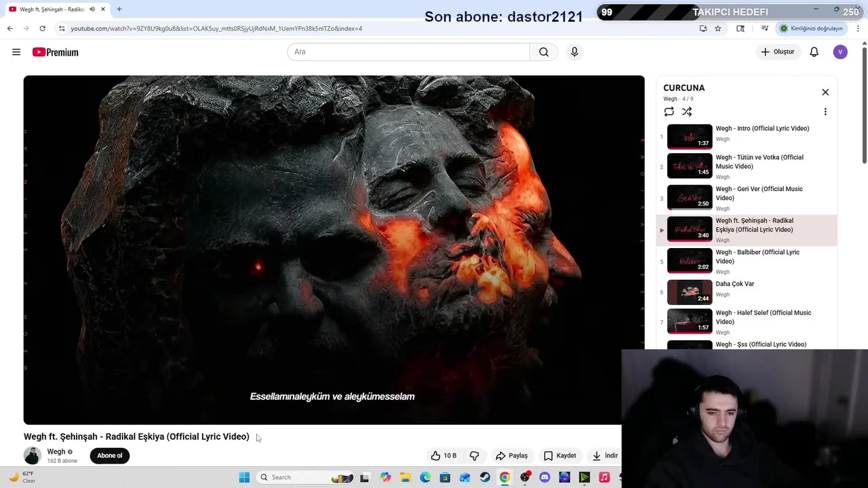This screenshot has width=868, height=488.
Task: Open Chrome three-dot menu
Action: tap(859, 28)
